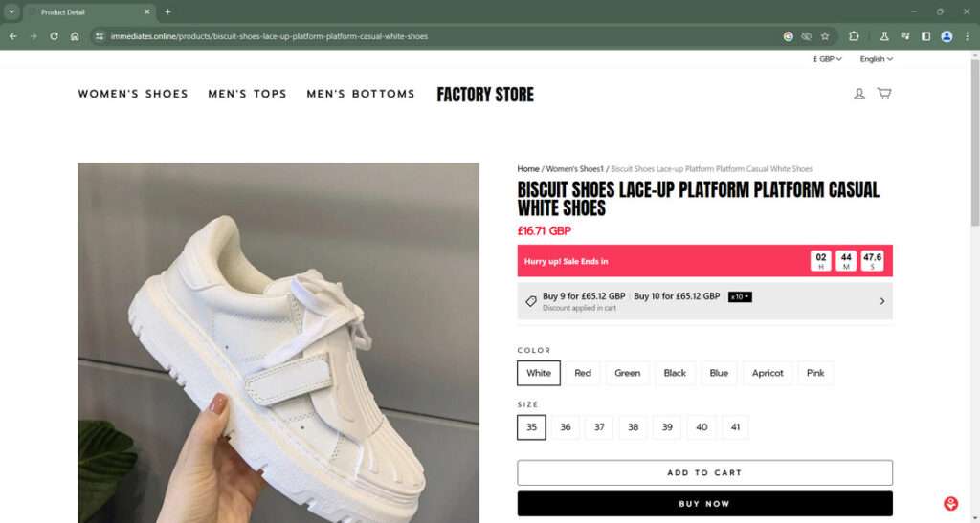Open the GBP currency dropdown
This screenshot has height=523, width=980.
(827, 59)
